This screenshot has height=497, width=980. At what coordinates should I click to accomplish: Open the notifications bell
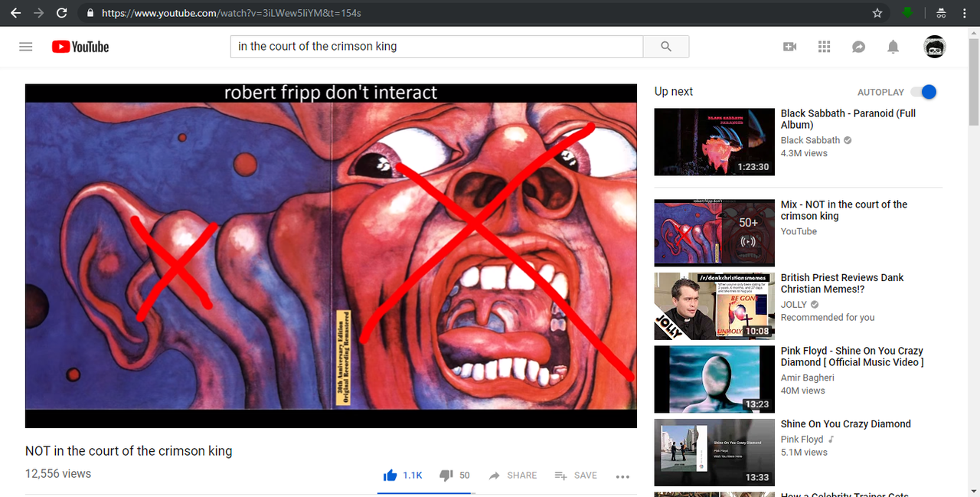click(893, 47)
